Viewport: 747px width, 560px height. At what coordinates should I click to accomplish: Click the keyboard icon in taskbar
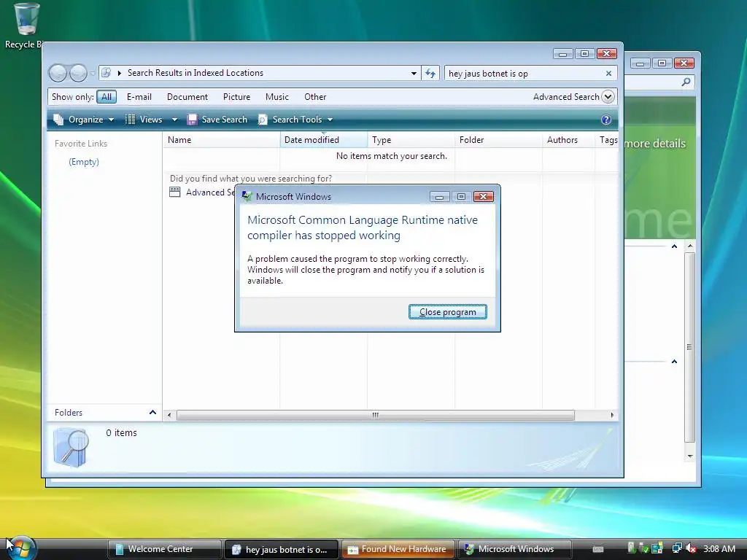click(x=598, y=549)
